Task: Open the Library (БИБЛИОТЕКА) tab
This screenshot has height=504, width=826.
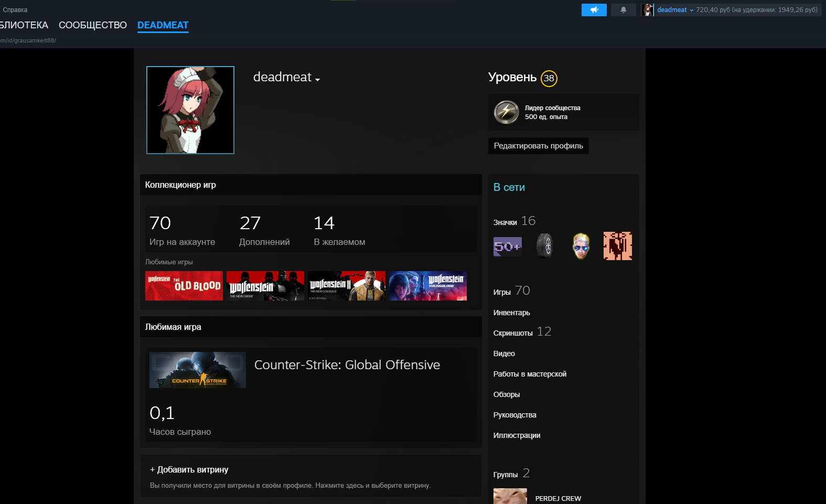Action: [x=24, y=25]
